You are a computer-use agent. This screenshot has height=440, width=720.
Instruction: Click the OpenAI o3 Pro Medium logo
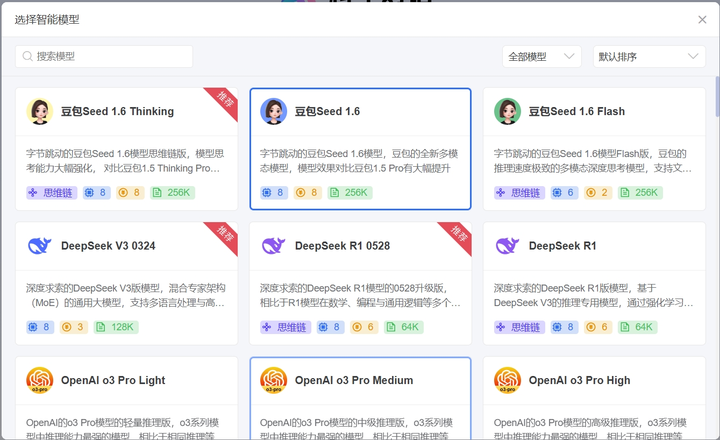[274, 380]
